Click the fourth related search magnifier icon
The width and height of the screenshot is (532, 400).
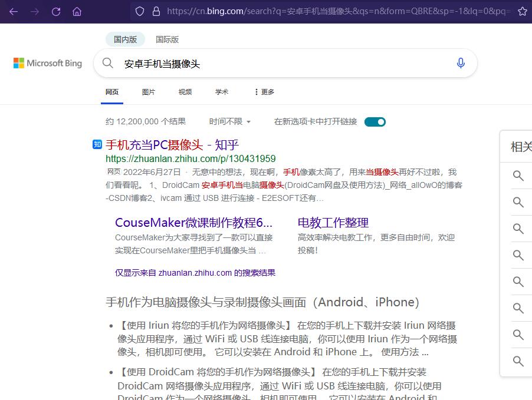pos(518,255)
